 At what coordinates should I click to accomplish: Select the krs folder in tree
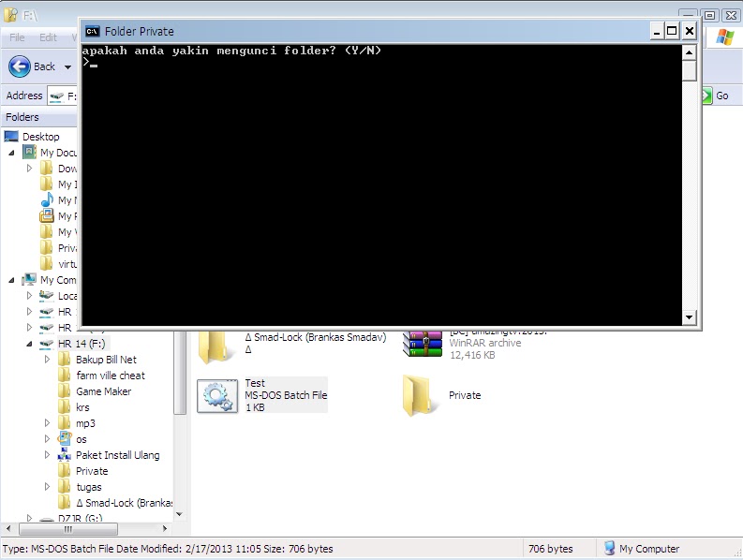click(82, 407)
